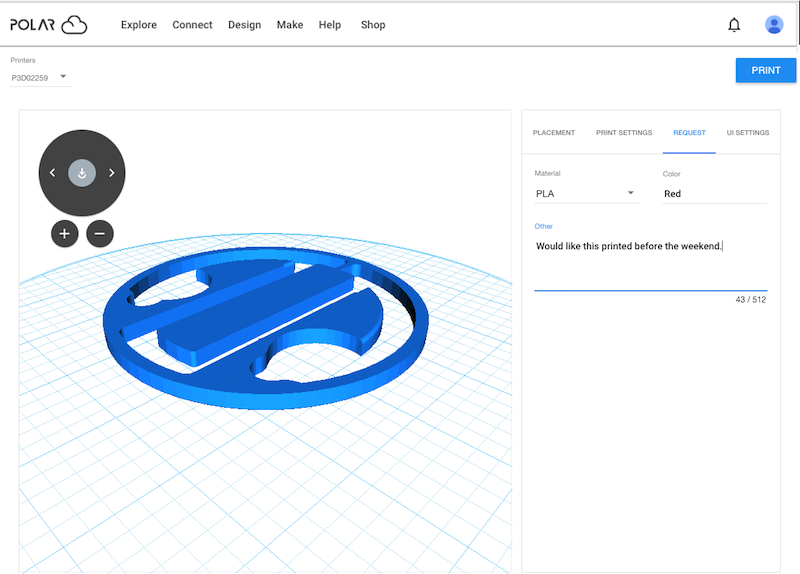Open the Shop menu
This screenshot has height=574, width=800.
(373, 25)
